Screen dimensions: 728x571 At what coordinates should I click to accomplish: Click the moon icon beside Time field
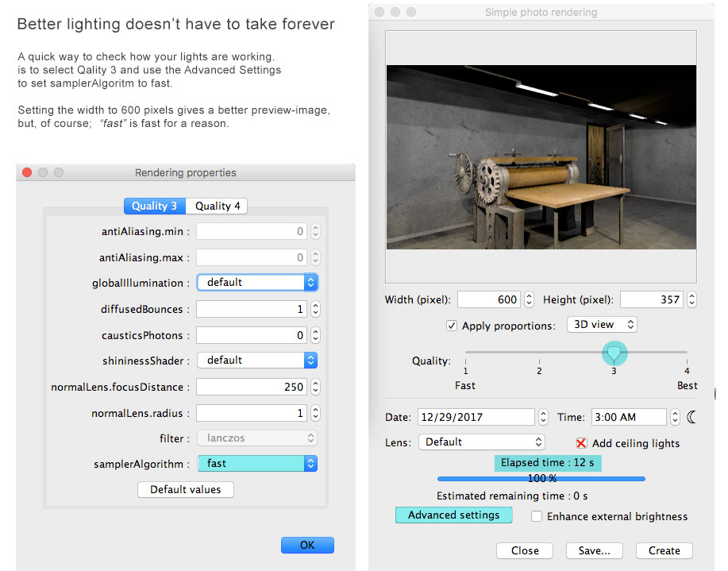point(691,416)
